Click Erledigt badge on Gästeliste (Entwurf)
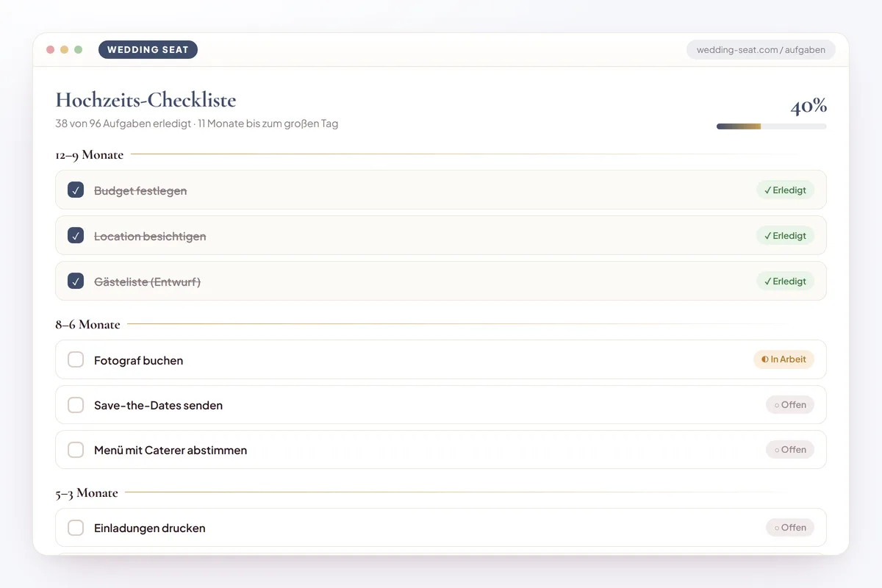This screenshot has width=882, height=588. 785,282
